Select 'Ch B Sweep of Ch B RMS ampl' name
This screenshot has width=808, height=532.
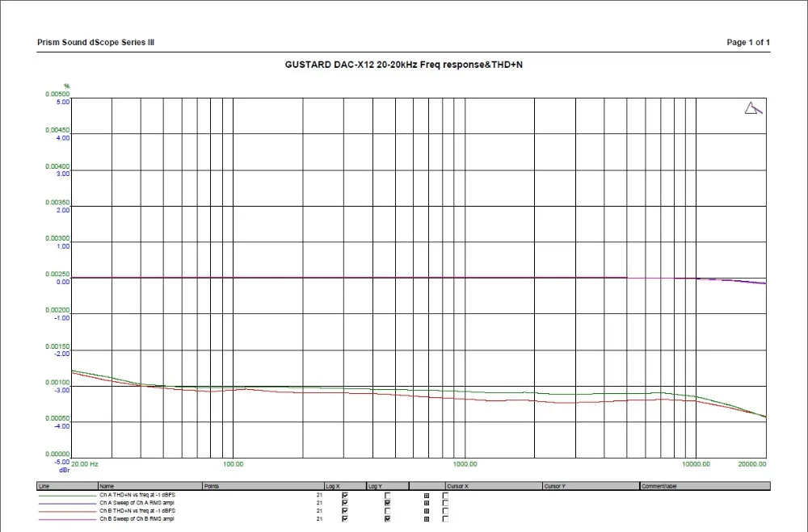coord(137,519)
